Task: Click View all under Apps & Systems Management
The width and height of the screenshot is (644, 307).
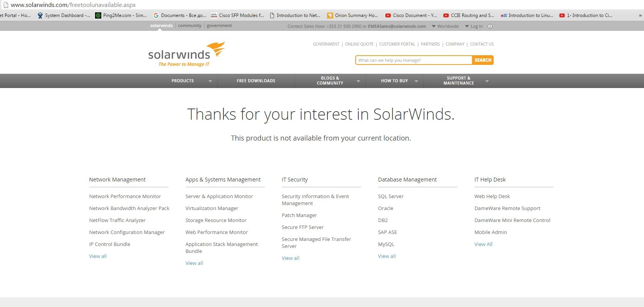Action: 194,263
